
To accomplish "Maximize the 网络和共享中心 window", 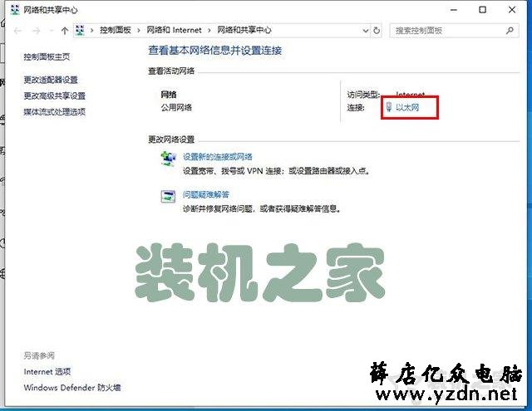I will coord(482,10).
